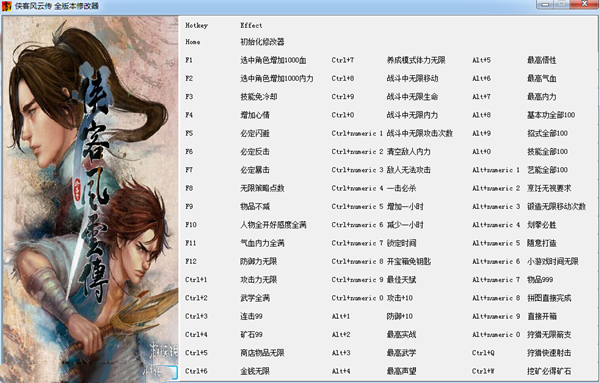
Task: Click the "防御+10" entry
Action: pos(400,316)
